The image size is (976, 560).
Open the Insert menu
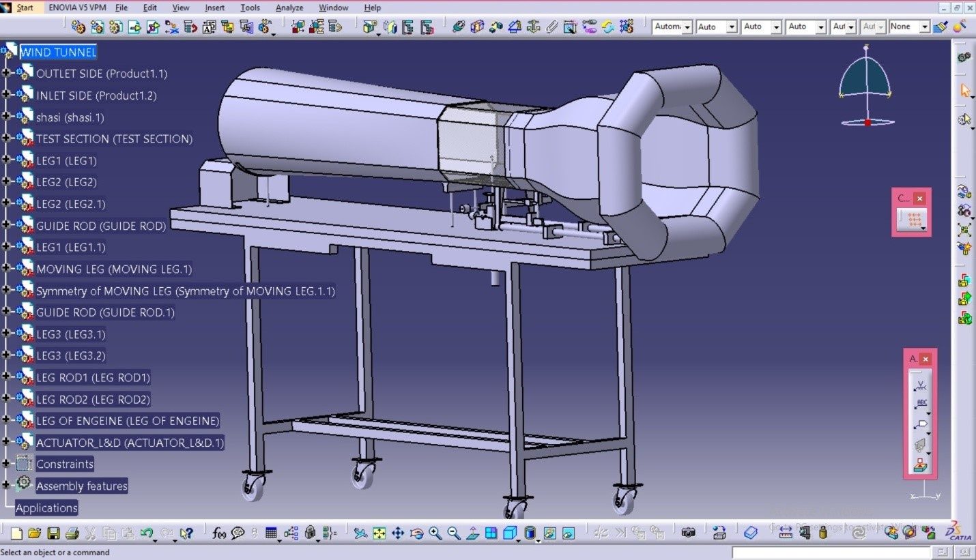[x=214, y=8]
